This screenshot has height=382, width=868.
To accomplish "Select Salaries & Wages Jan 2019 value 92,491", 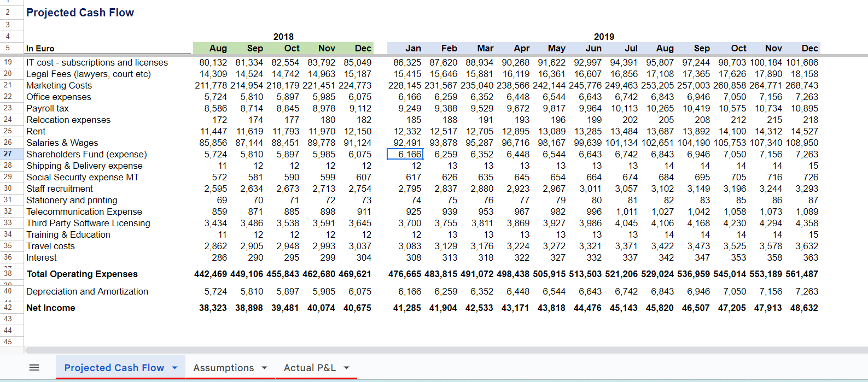I will pos(407,143).
